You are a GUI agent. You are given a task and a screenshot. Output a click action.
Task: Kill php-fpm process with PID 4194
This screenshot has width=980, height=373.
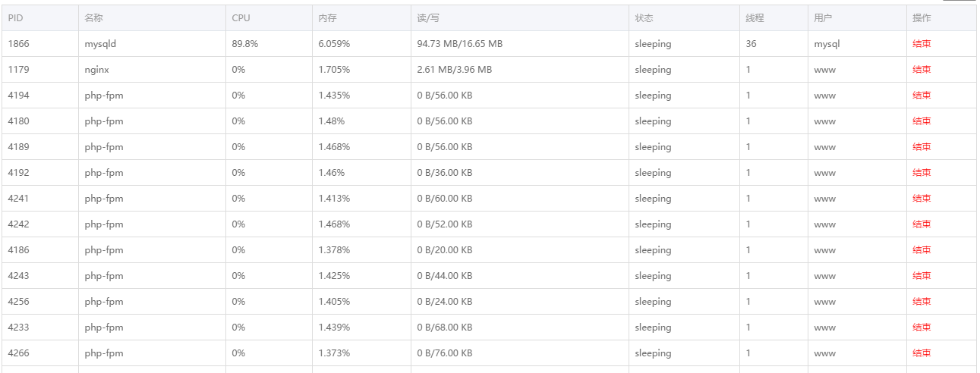click(922, 96)
